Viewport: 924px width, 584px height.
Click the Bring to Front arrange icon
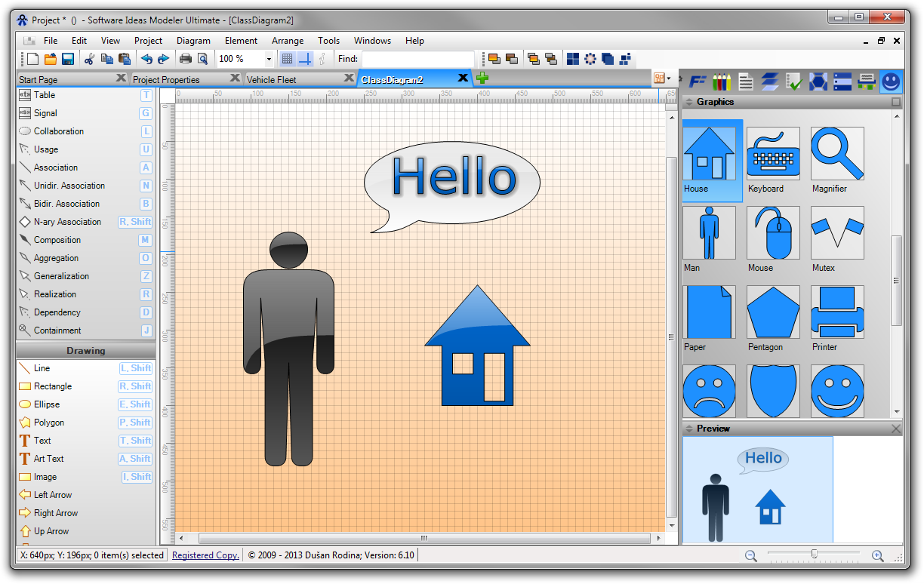pos(494,59)
